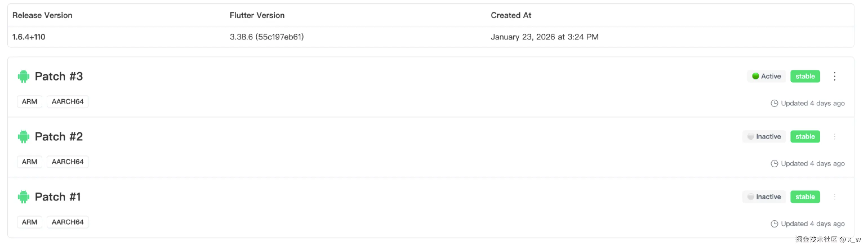Click the clock icon in the Patch #3 row
This screenshot has height=250, width=868.
[x=774, y=103]
